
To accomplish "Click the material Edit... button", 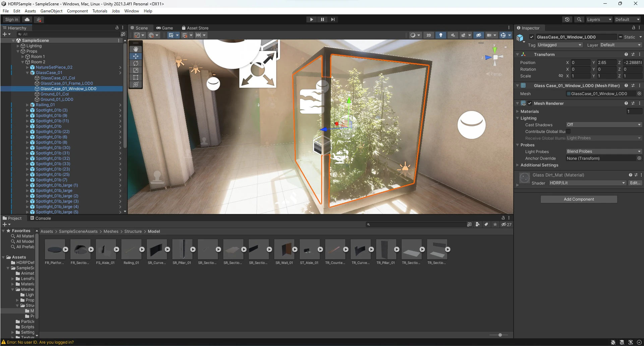I will point(635,183).
